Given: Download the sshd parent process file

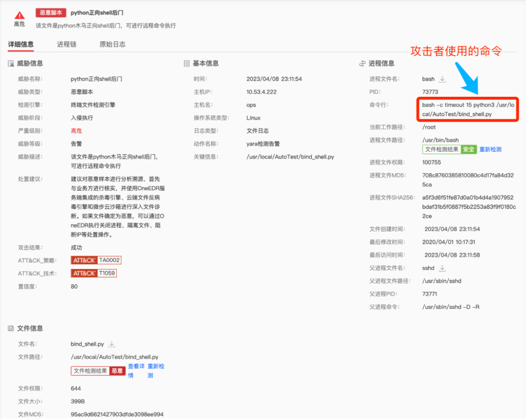Looking at the screenshot, I should pyautogui.click(x=442, y=268).
